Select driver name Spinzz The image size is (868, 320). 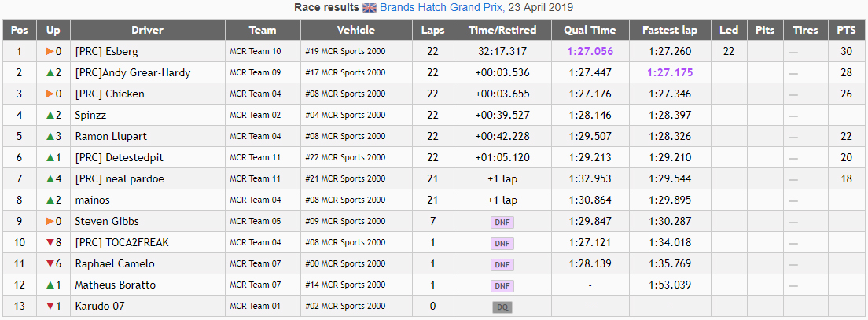pos(90,115)
